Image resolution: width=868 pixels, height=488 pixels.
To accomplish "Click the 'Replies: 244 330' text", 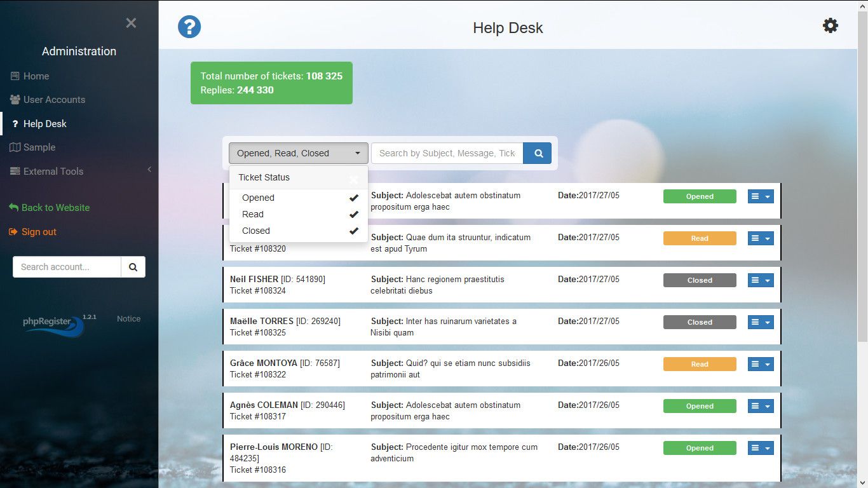I will pos(237,90).
